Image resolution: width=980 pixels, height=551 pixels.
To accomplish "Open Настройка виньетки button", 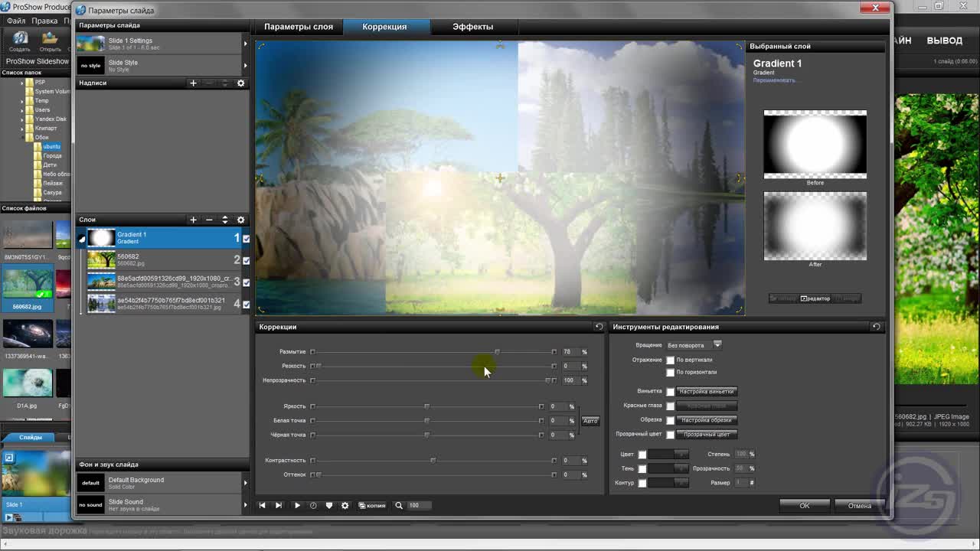I will [706, 392].
